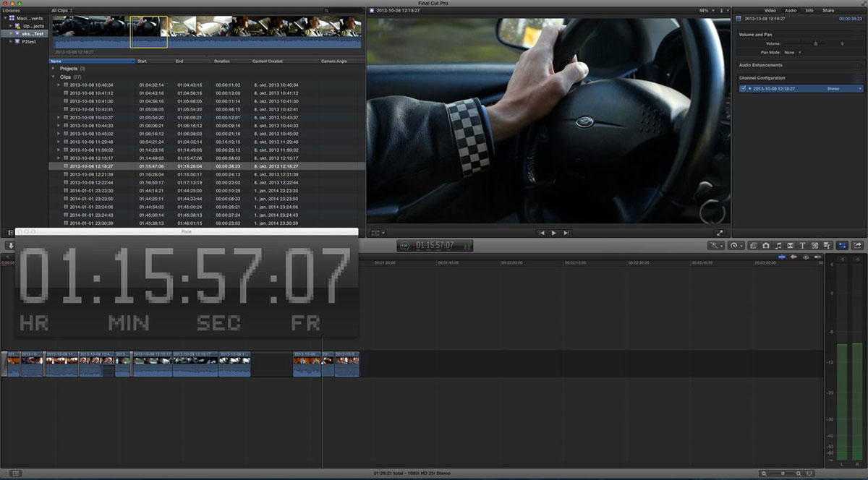Open the Effects browser
This screenshot has height=480, width=868.
point(754,246)
